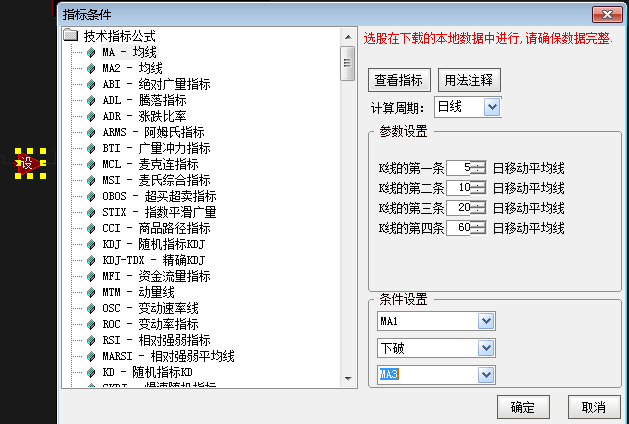
Task: Expand the 下破 condition dropdown
Action: coord(486,348)
